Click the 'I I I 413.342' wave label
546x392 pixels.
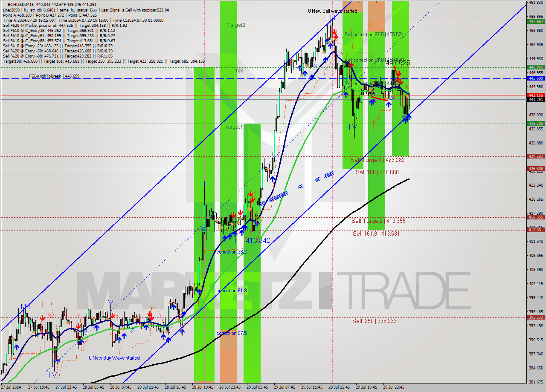(252, 241)
